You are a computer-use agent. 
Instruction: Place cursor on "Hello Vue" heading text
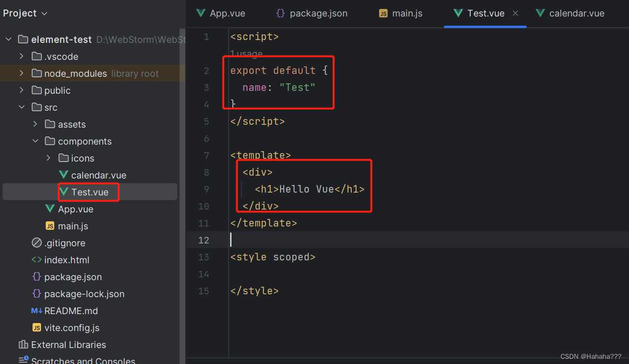pos(306,189)
